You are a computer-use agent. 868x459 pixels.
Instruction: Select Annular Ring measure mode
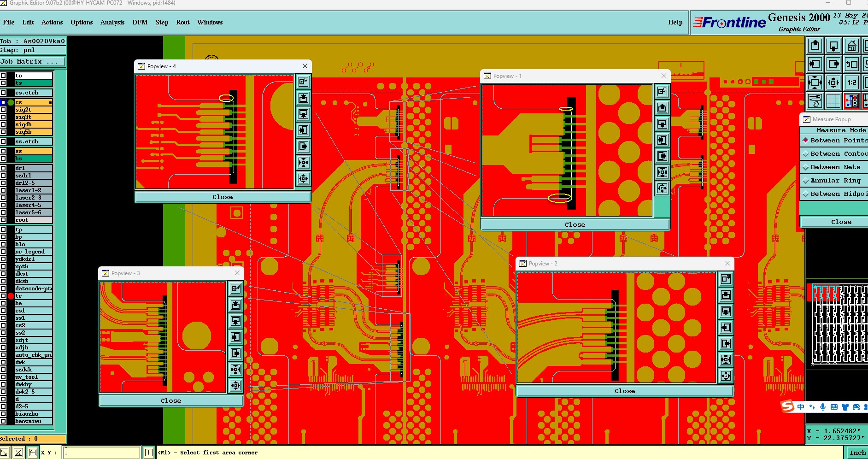click(x=834, y=181)
